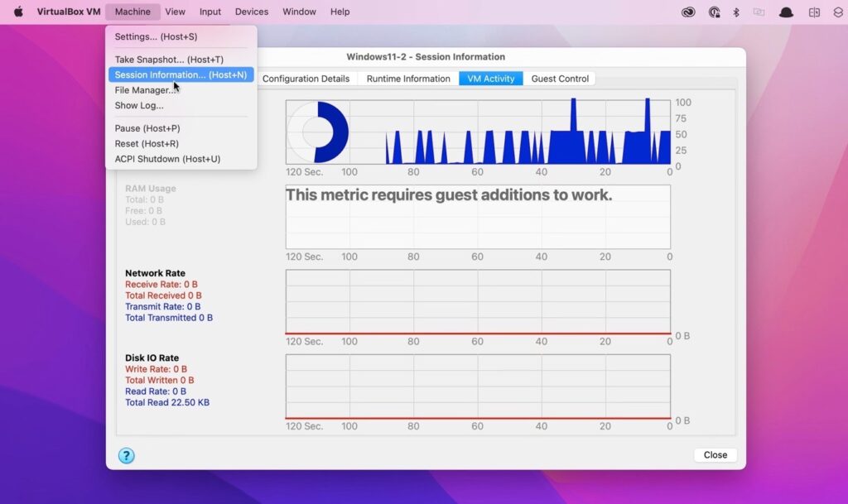Screen dimensions: 848x504
Task: Switch to the Runtime Information tab
Action: tap(408, 79)
